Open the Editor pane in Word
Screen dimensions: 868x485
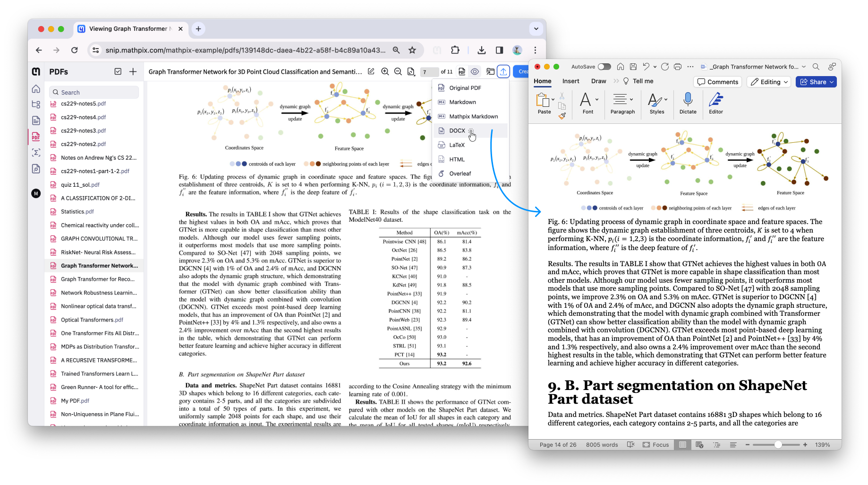(x=715, y=103)
